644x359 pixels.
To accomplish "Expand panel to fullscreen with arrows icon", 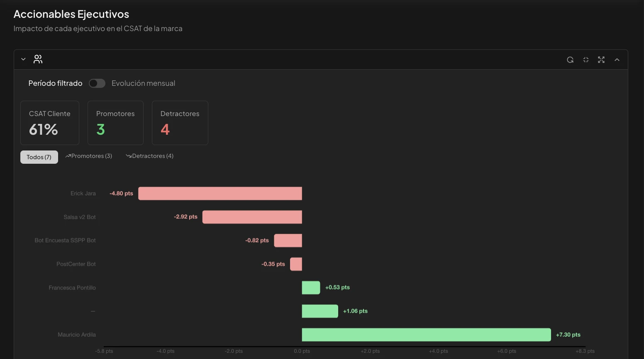I will pos(601,60).
